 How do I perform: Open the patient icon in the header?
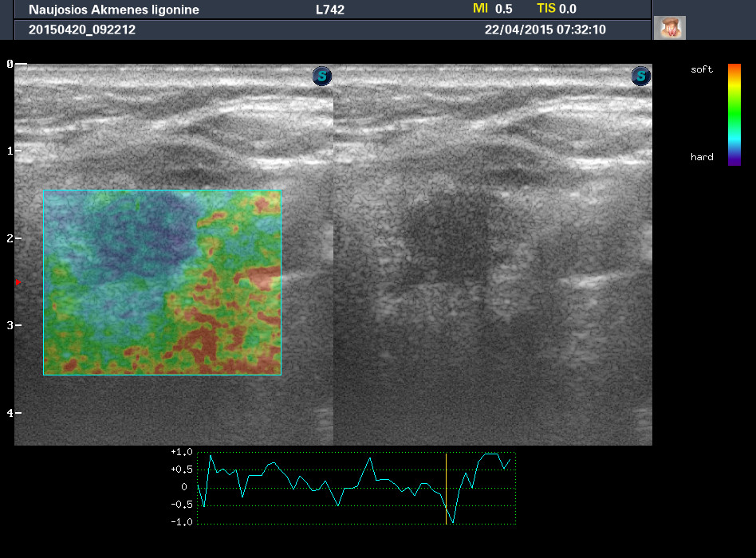pyautogui.click(x=669, y=28)
